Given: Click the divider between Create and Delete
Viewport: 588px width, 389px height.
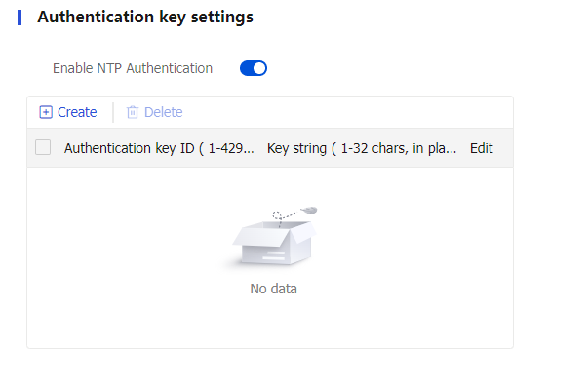Looking at the screenshot, I should pos(113,112).
